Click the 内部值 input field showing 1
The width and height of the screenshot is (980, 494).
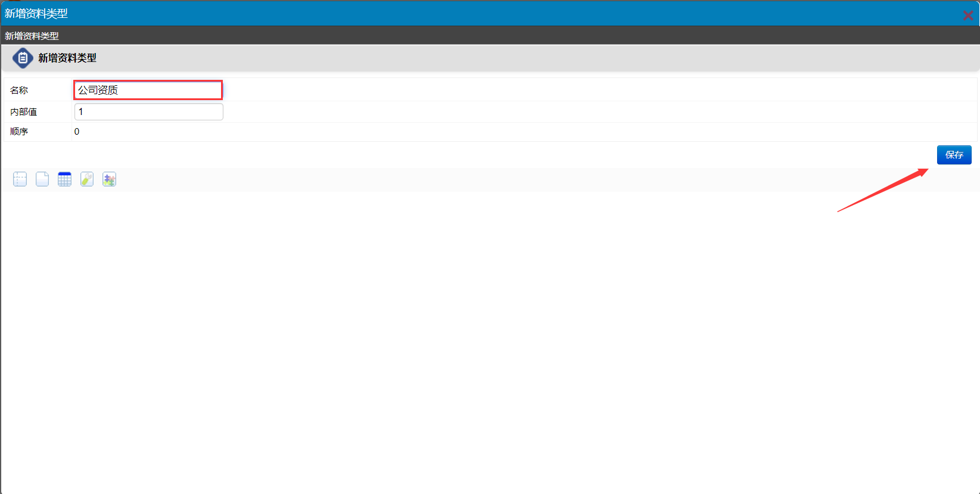tap(149, 111)
